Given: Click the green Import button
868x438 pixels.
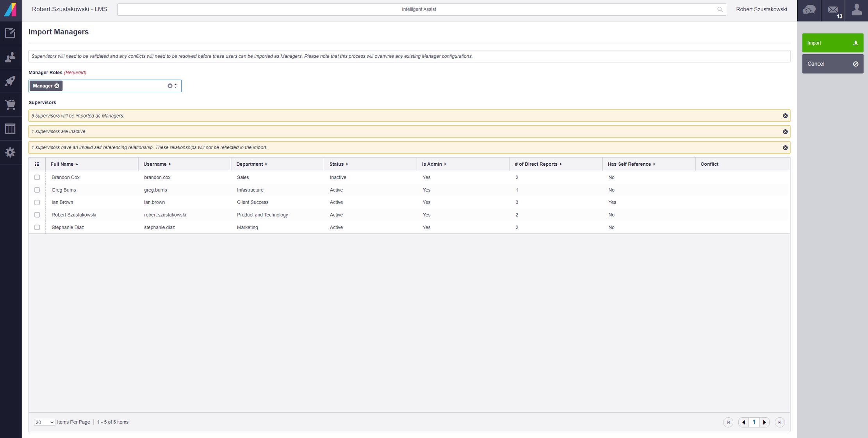Looking at the screenshot, I should coord(832,43).
